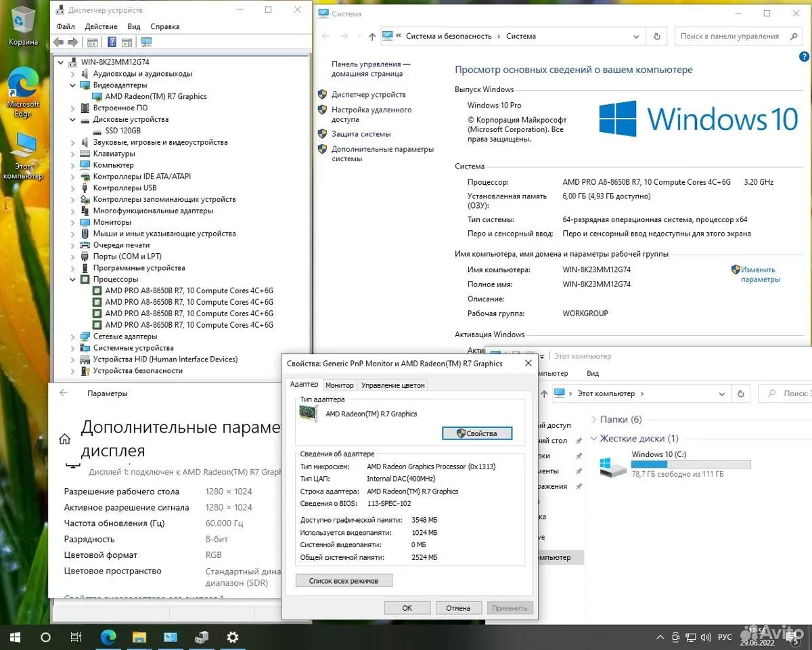Collapse the 'Дисковые устройства' tree node
Viewport: 812px width, 650px height.
(73, 119)
